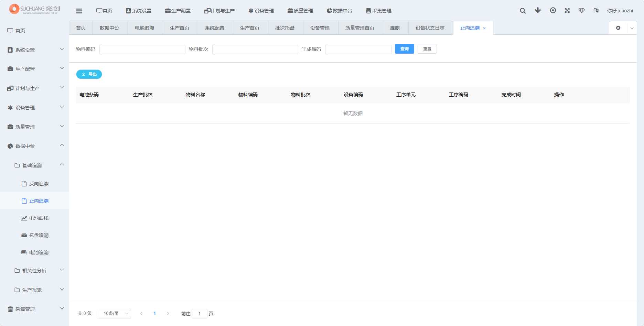Click the blue 查询 button
Image resolution: width=644 pixels, height=326 pixels.
tap(405, 49)
